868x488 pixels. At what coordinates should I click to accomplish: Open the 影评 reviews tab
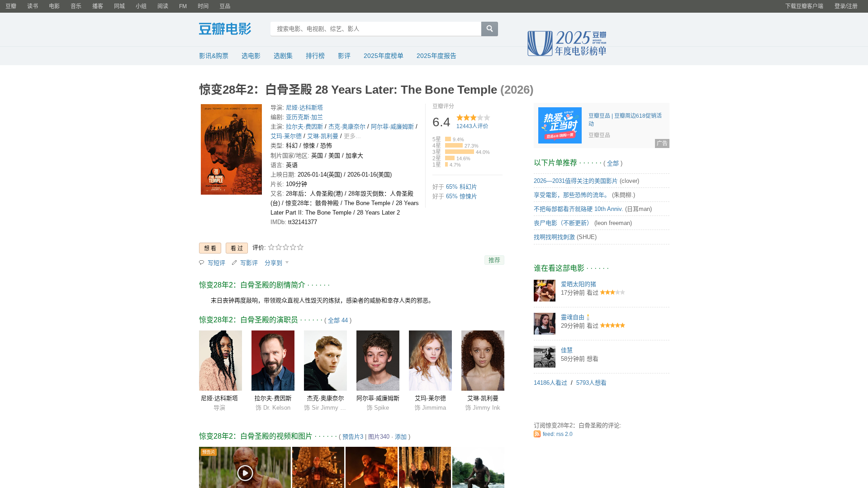click(344, 56)
